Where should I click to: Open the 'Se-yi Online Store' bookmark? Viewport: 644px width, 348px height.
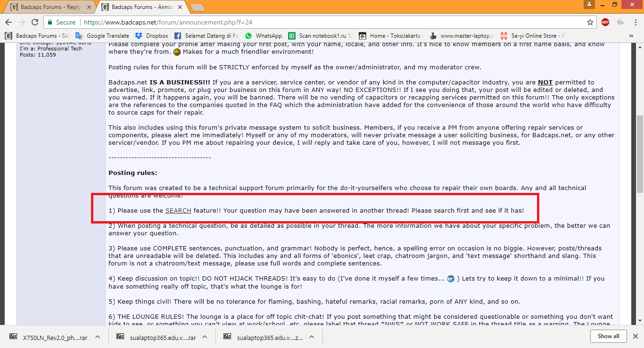[x=533, y=36]
